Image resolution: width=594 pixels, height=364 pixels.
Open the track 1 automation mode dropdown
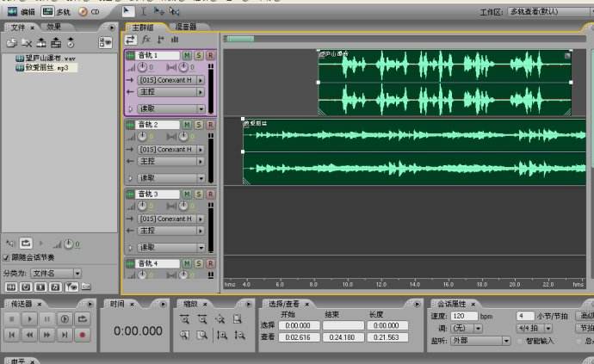coord(170,108)
